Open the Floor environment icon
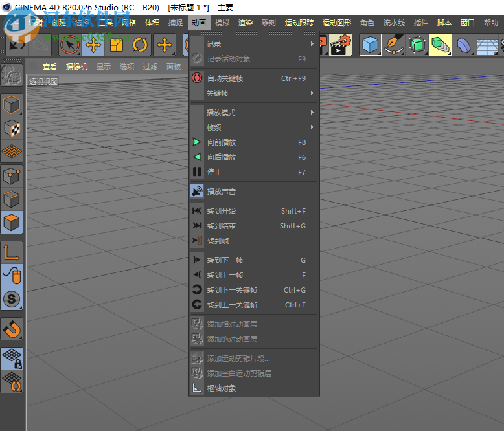This screenshot has width=504, height=431. [487, 45]
